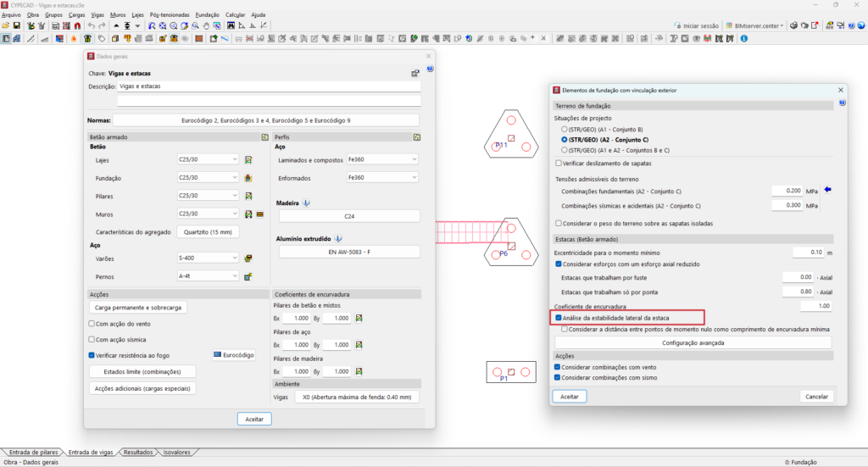Open Lajes concrete settings icon
This screenshot has height=467, width=868.
[x=248, y=160]
